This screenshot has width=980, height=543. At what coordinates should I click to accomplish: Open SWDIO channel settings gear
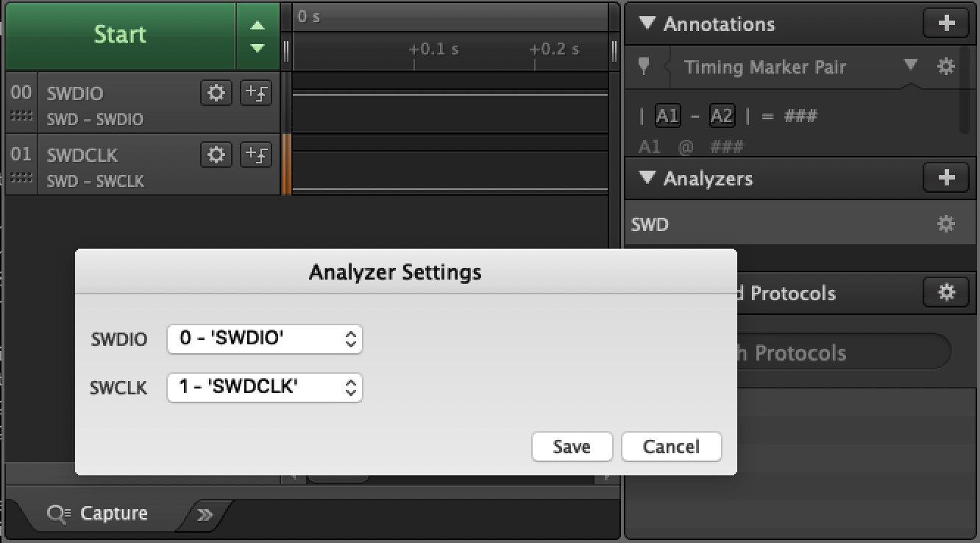[216, 93]
